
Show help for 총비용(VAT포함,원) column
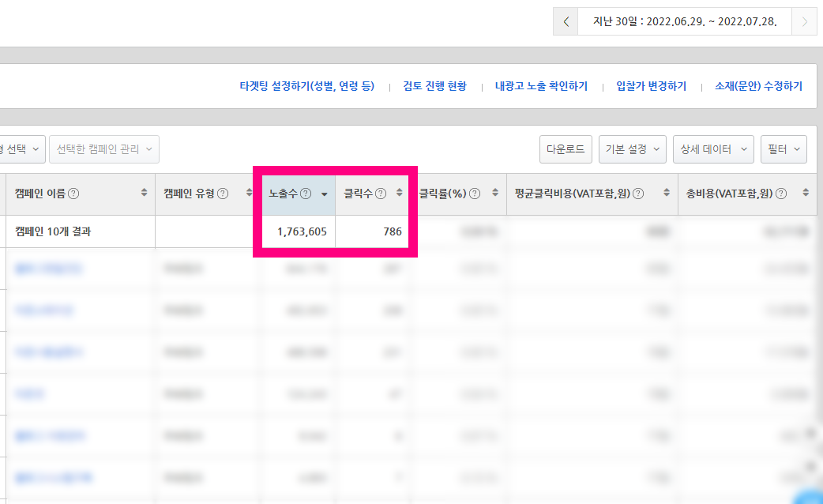click(781, 194)
